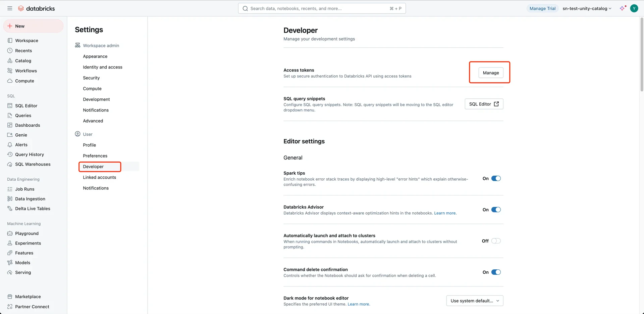Image resolution: width=644 pixels, height=314 pixels.
Task: Click the Partner Connect icon
Action: pos(10,306)
